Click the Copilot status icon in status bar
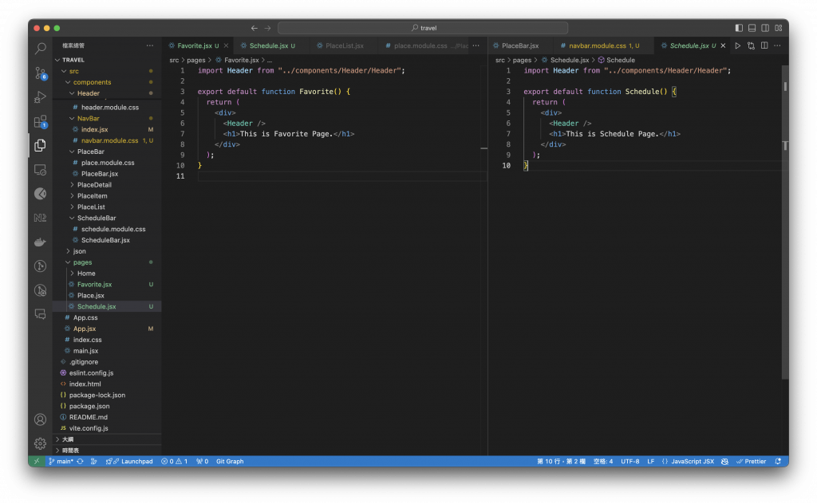 coord(724,461)
